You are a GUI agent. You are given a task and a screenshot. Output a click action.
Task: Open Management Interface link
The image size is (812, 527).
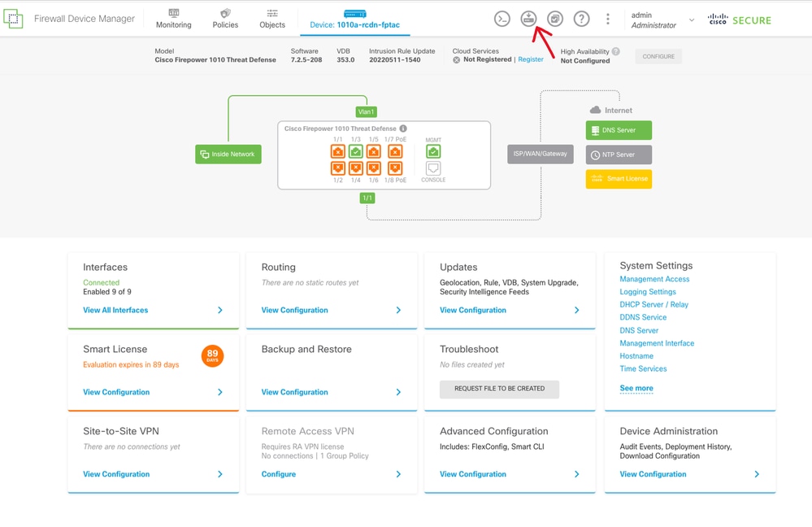(x=658, y=343)
